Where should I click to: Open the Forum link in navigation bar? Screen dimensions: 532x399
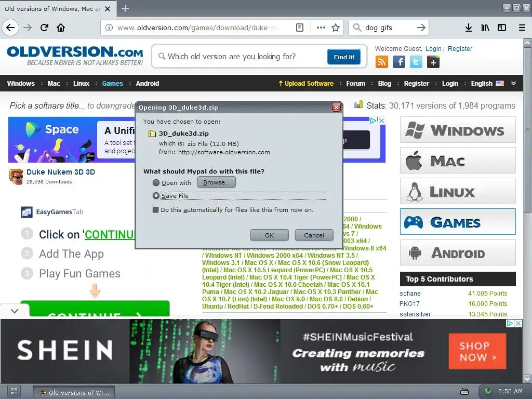[355, 84]
